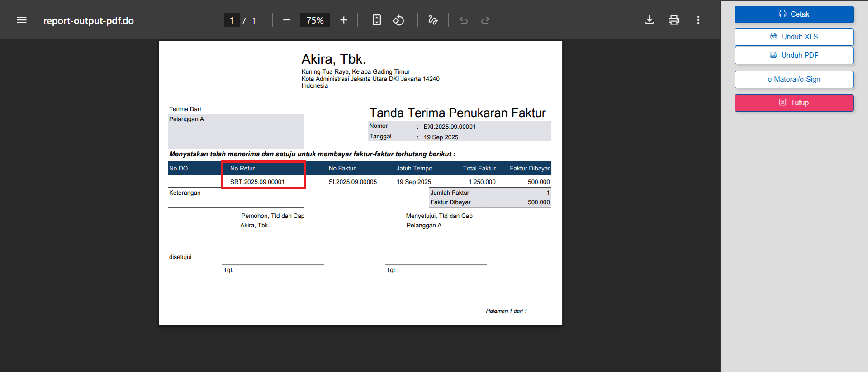Click the page number input field
This screenshot has width=868, height=372.
tap(232, 20)
